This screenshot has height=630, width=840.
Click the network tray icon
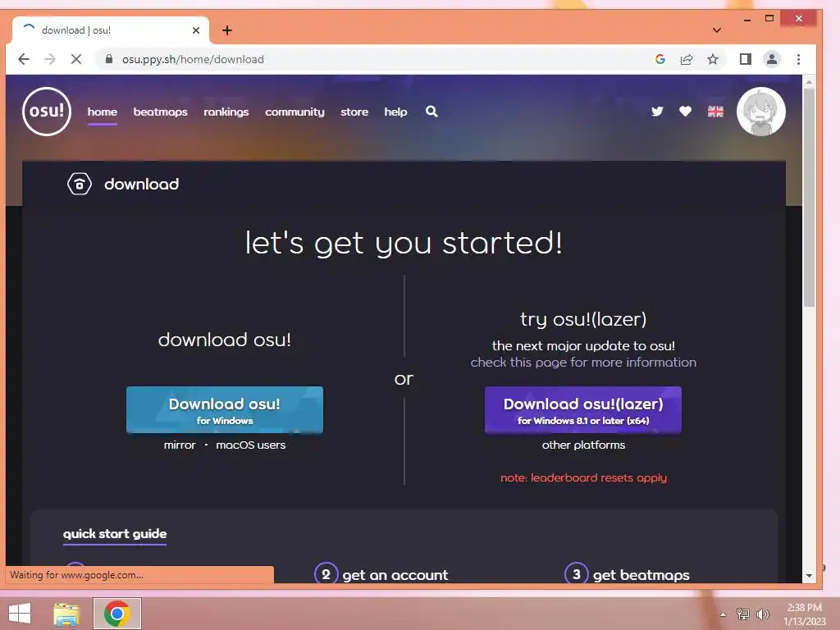coord(743,614)
